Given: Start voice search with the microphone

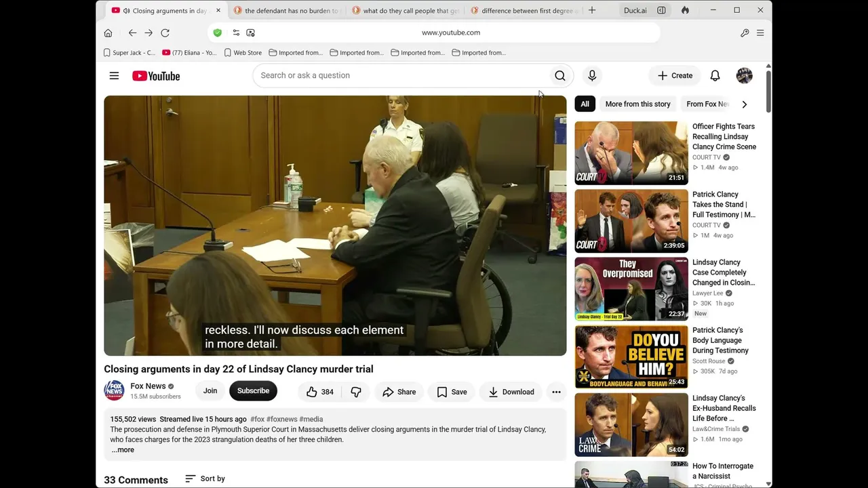Looking at the screenshot, I should tap(592, 76).
